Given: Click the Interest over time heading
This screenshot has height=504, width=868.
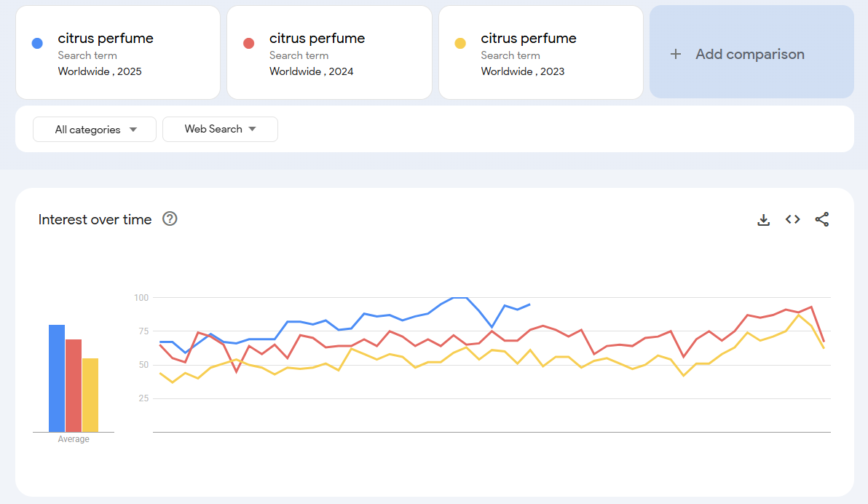Looking at the screenshot, I should 95,219.
